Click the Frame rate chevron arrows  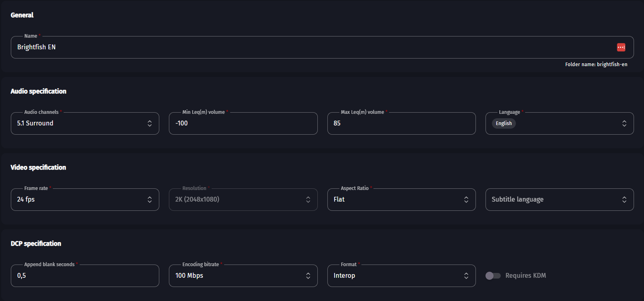(149, 200)
